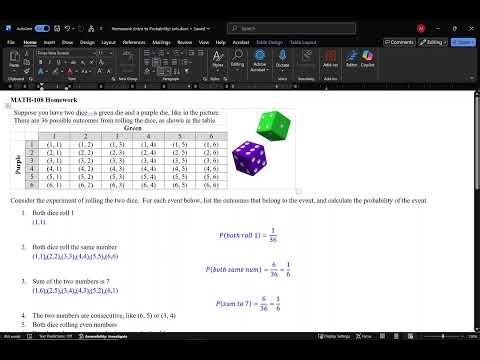Click in the Search box

pyautogui.click(x=292, y=29)
